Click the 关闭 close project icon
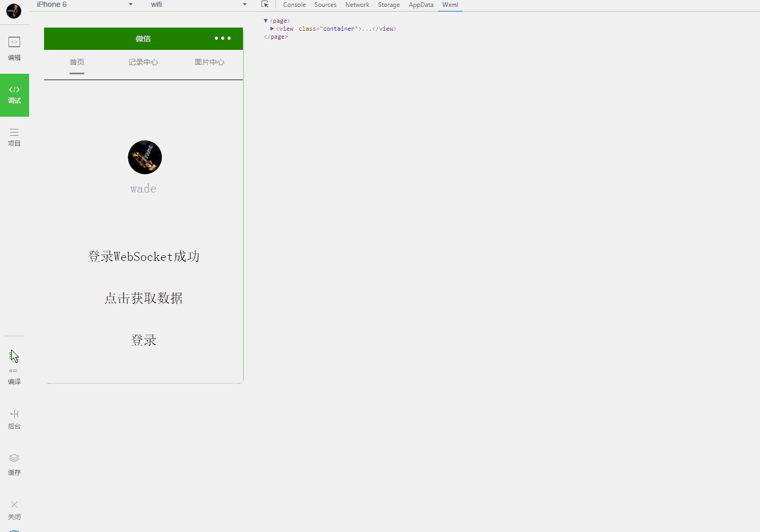 (x=14, y=509)
